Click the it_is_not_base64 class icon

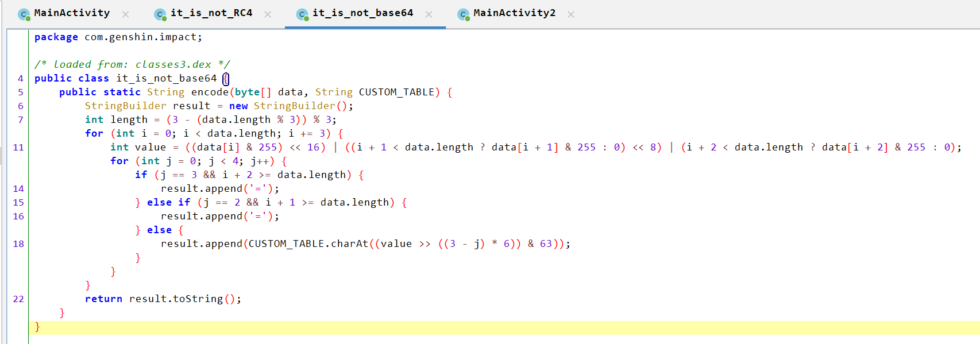(302, 14)
